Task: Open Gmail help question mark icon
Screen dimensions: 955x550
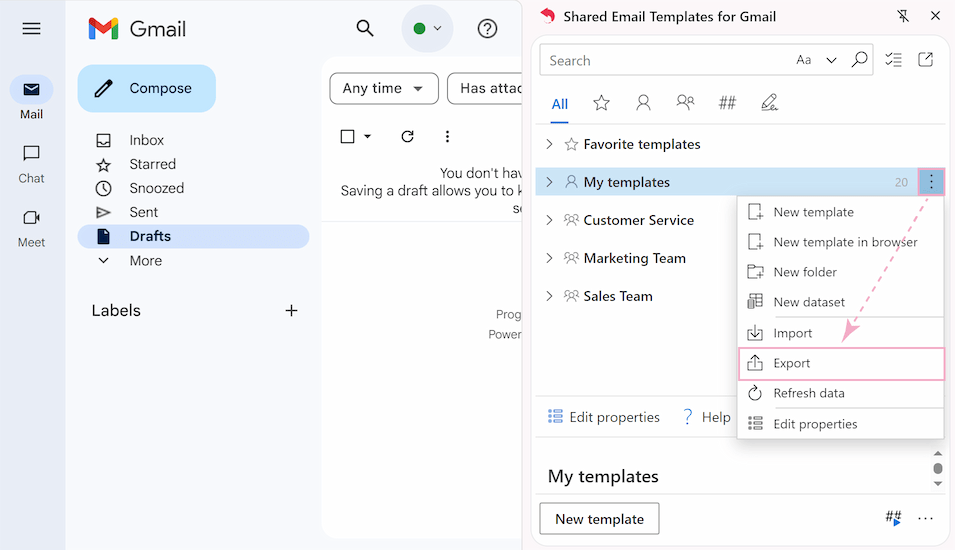Action: (487, 29)
